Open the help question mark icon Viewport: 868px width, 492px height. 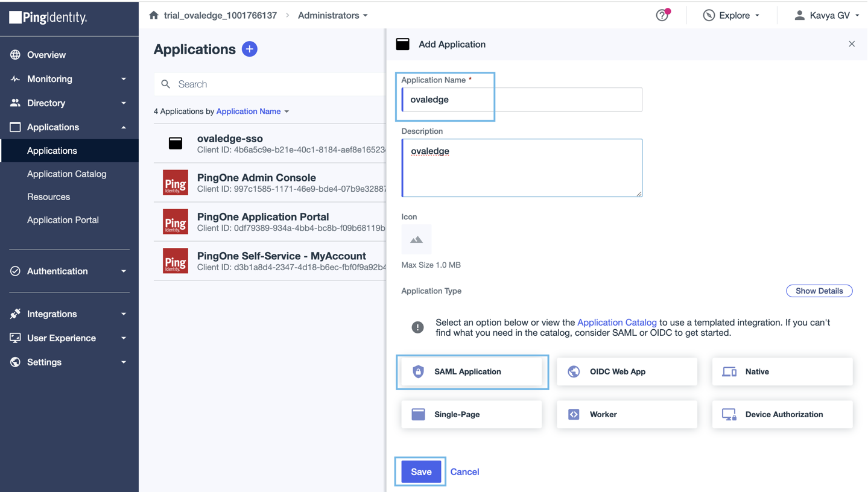click(x=662, y=16)
